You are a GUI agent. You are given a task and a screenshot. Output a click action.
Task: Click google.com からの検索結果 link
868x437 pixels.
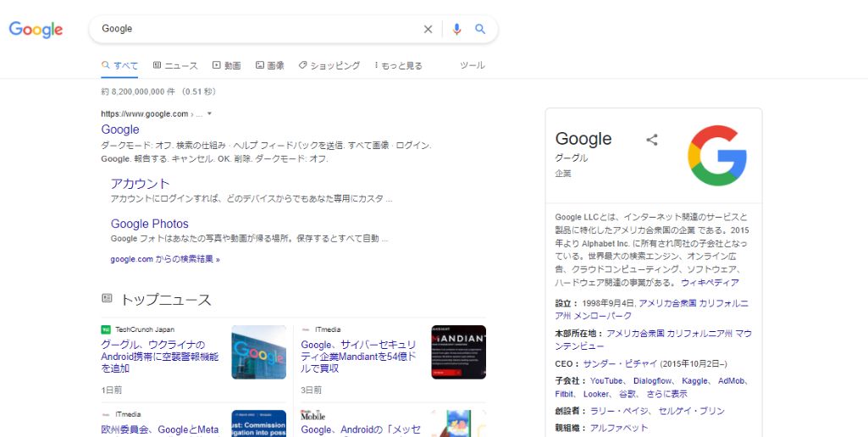point(165,258)
